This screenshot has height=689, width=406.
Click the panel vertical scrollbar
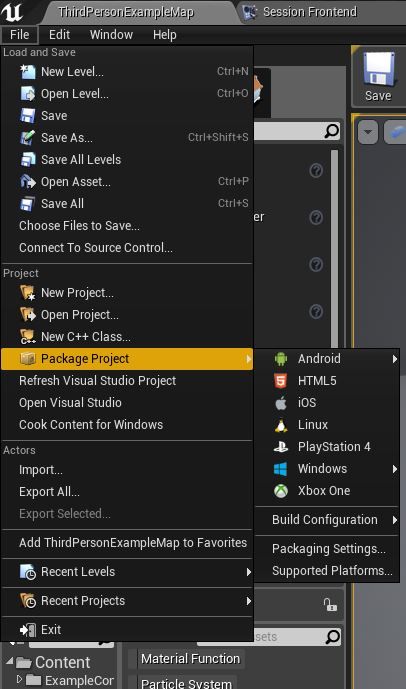(334, 248)
